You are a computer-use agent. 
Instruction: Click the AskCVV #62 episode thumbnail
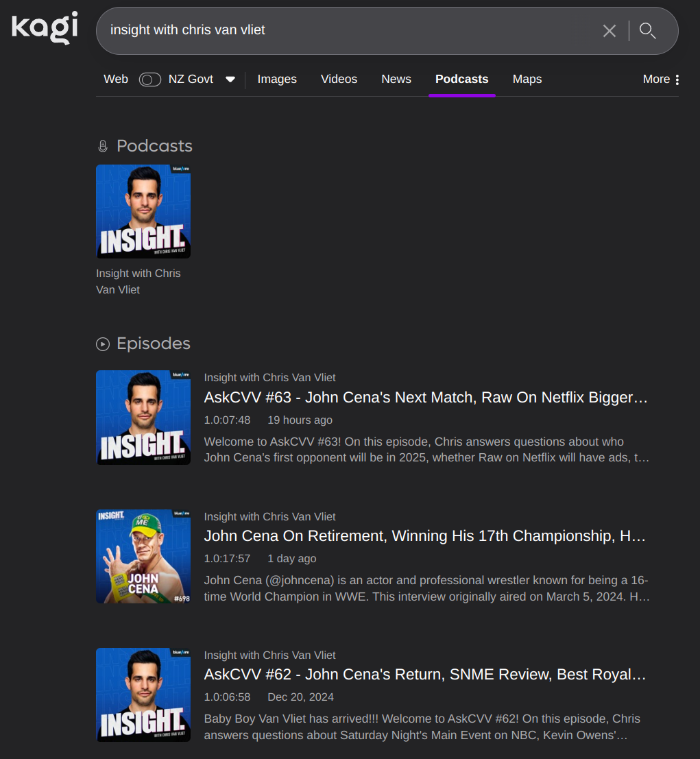pyautogui.click(x=143, y=695)
